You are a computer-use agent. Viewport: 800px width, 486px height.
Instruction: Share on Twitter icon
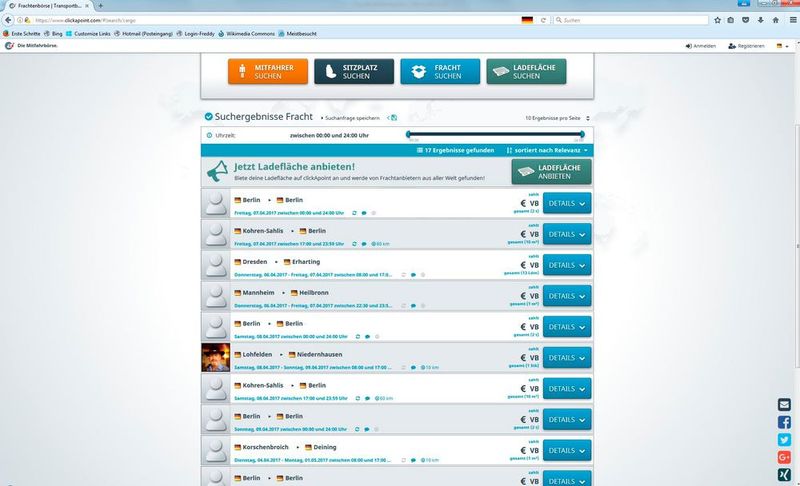[784, 440]
